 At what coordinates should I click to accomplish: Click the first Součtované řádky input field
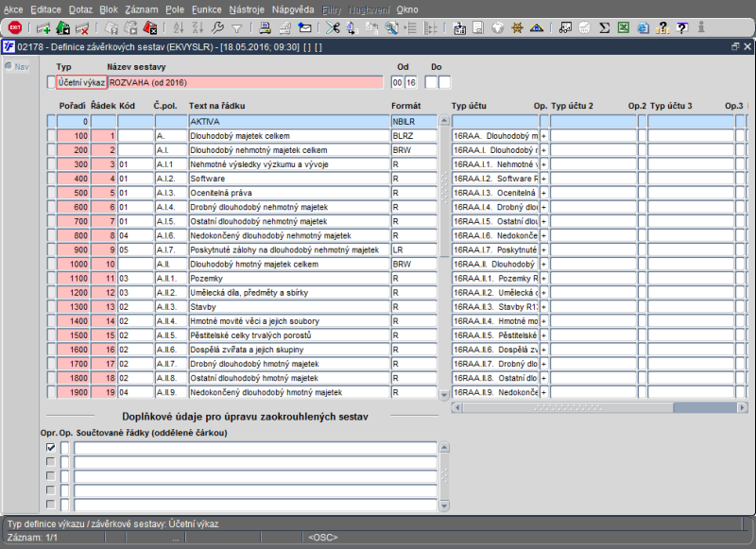(255, 448)
